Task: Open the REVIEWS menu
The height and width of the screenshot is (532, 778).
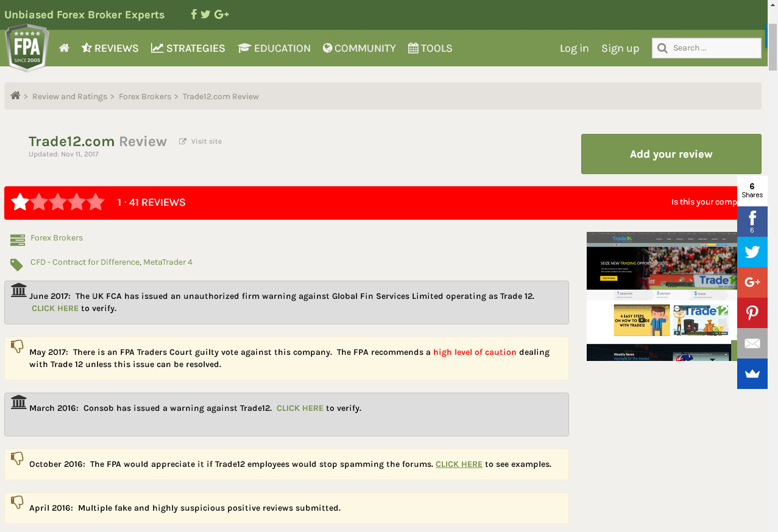Action: point(110,48)
